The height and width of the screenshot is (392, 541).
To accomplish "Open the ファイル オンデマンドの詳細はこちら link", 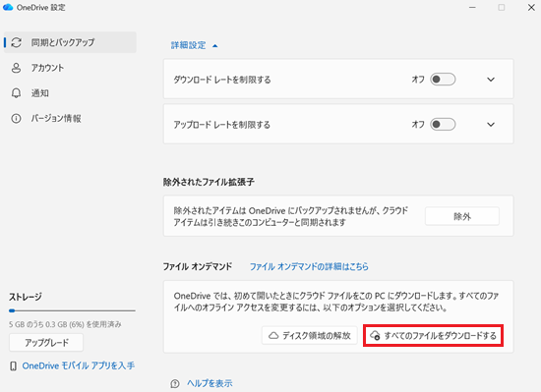I will [x=309, y=266].
